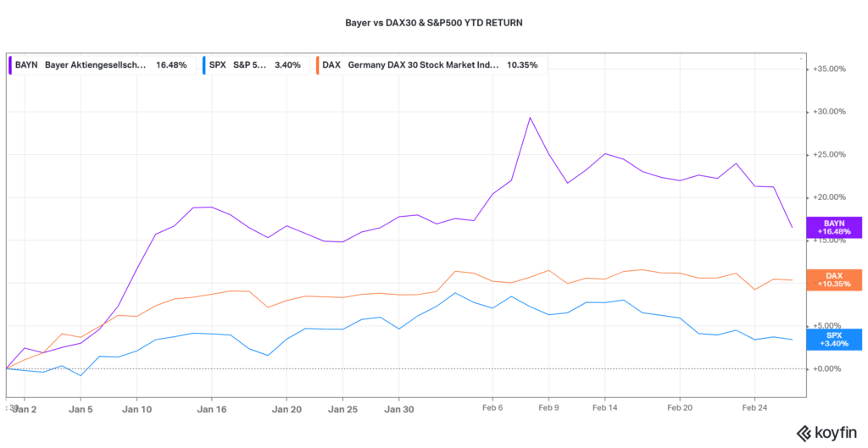
Task: Click the Feb 14 date label
Action: click(604, 407)
